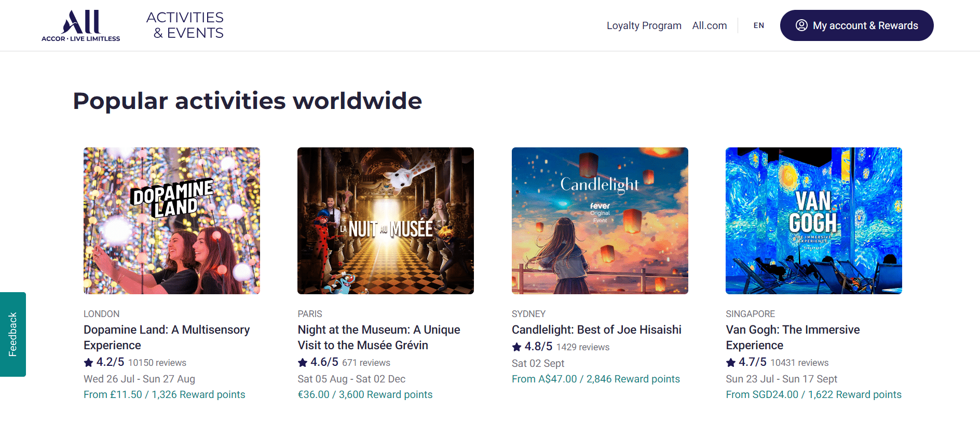
Task: Open the Loyalty Program menu item
Action: coord(644,25)
